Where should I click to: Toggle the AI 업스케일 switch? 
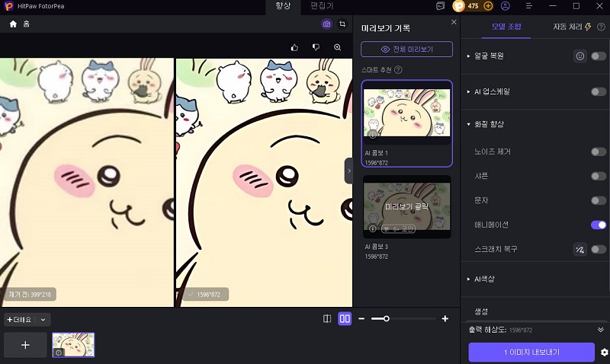599,91
